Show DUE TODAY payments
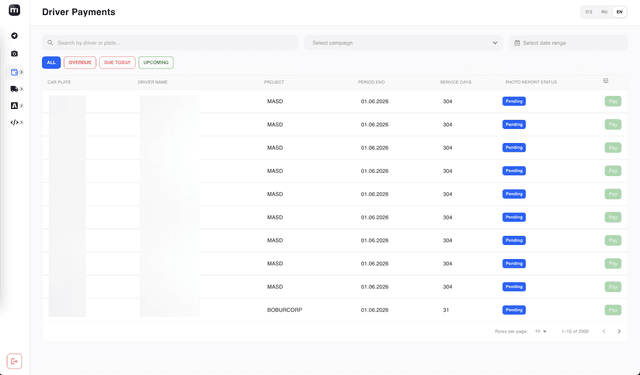The width and height of the screenshot is (640, 375). (x=117, y=62)
